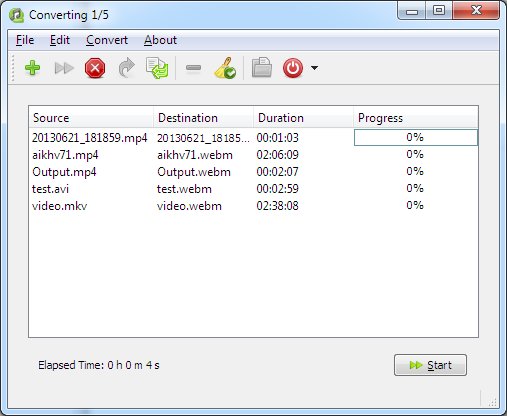Viewport: 507px width, 416px height.
Task: Expand the dropdown arrow beside power icon
Action: [x=314, y=68]
